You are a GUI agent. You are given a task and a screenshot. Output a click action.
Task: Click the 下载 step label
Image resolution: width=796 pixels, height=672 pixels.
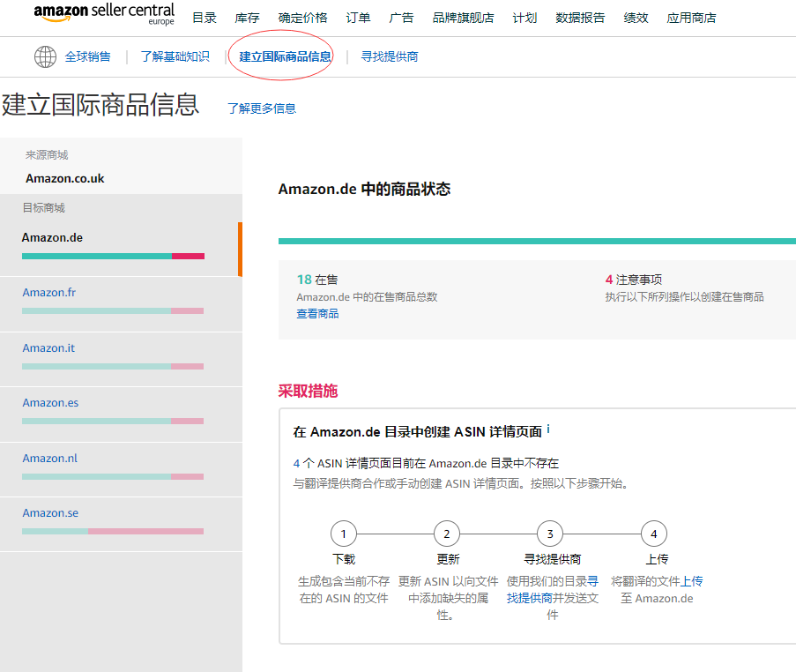[x=344, y=559]
